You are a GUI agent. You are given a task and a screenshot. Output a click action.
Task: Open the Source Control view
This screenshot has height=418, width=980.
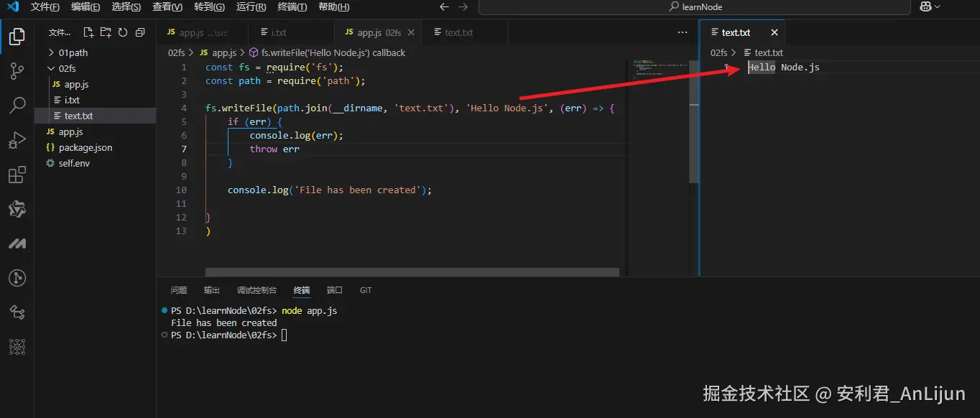[x=17, y=70]
